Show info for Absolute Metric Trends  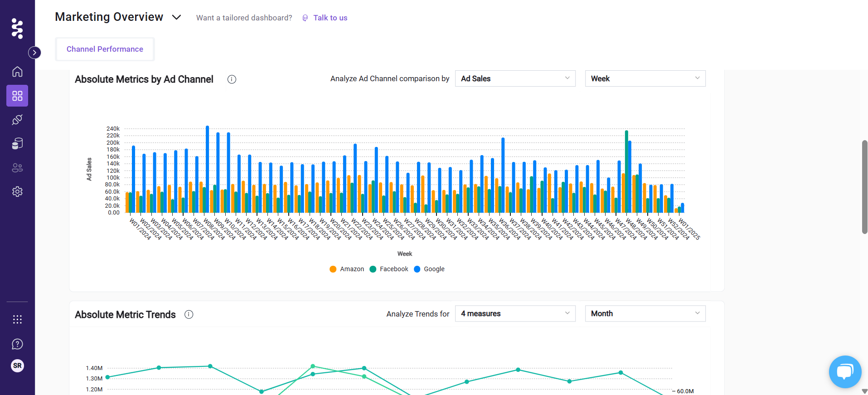pos(189,315)
